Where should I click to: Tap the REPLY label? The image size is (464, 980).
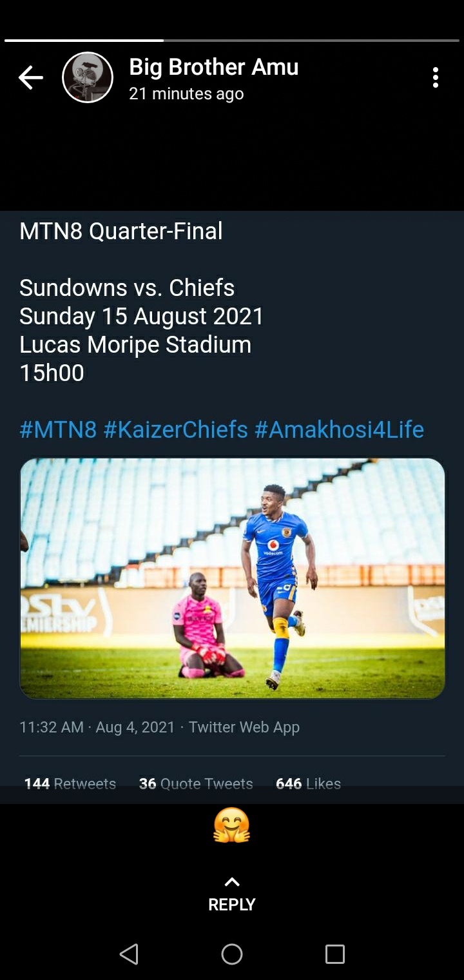(x=232, y=904)
